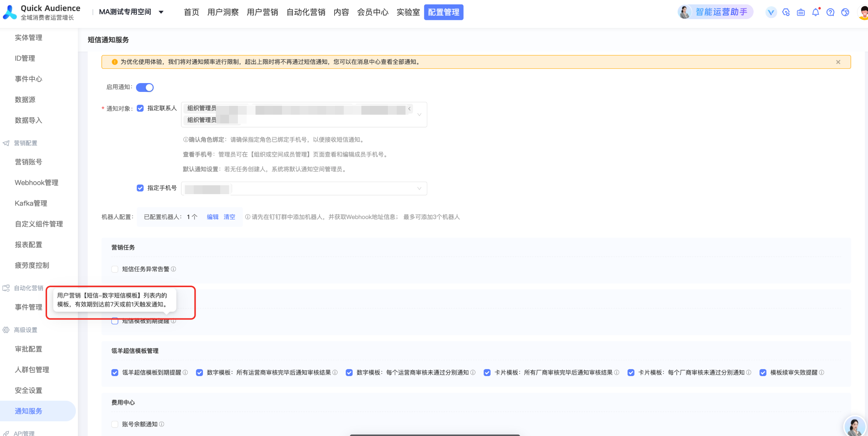Enable 短信任务异常告警 checkbox
Viewport: 868px width, 436px height.
pyautogui.click(x=115, y=269)
